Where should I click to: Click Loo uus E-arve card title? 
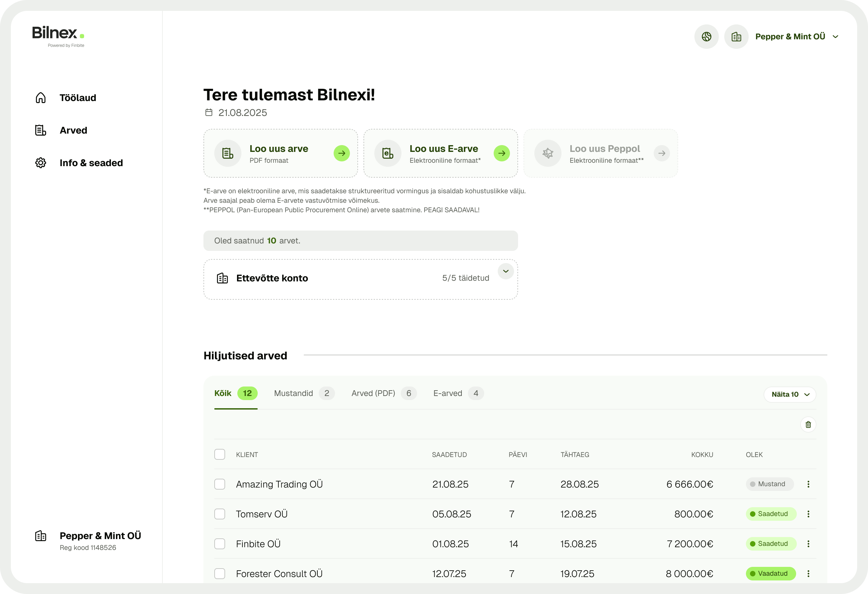coord(444,149)
